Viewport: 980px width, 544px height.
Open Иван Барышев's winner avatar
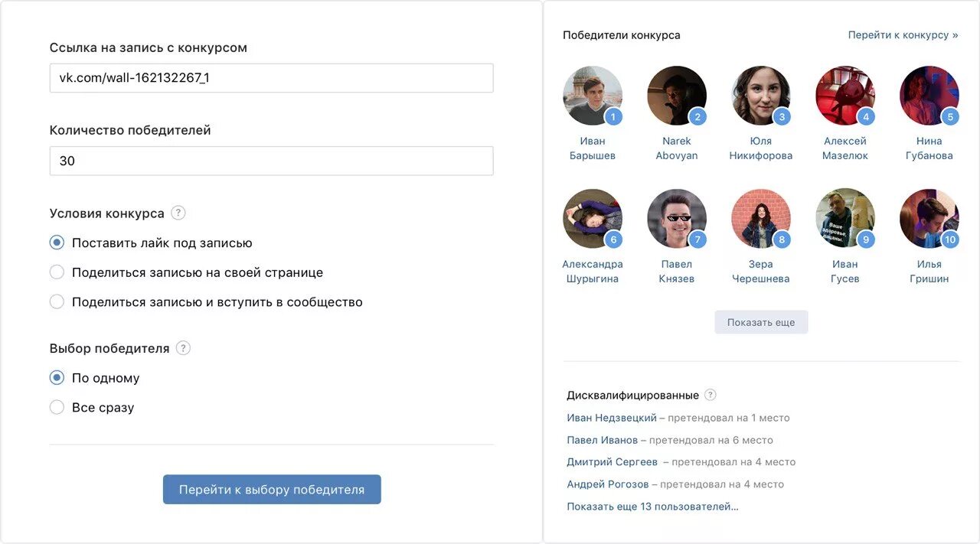[592, 96]
